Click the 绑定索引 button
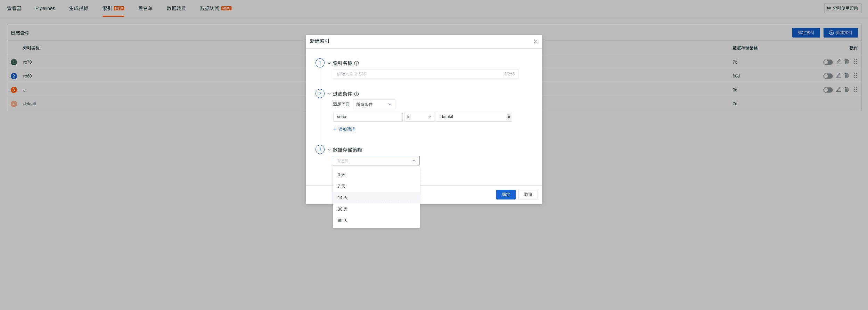Image resolution: width=868 pixels, height=310 pixels. click(x=806, y=33)
